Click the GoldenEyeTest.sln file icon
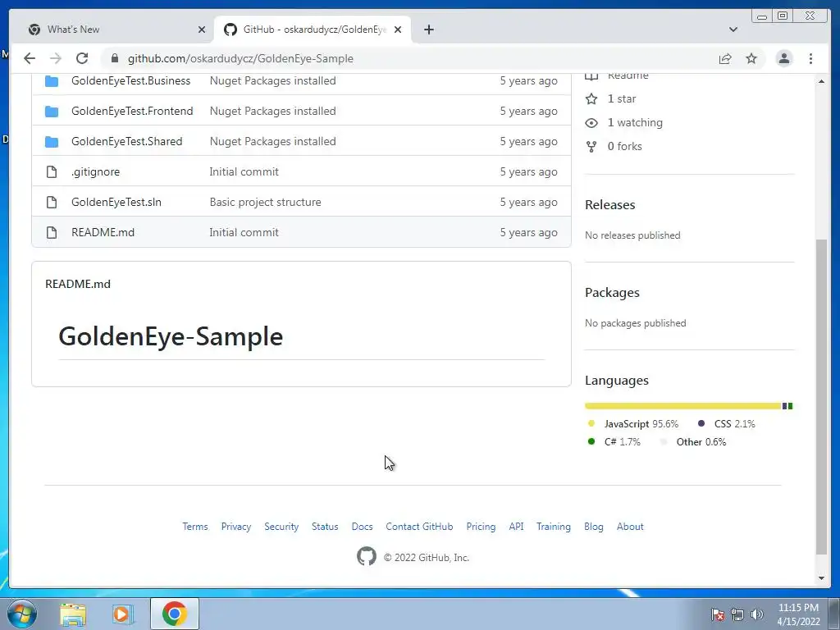840x630 pixels. 52,202
